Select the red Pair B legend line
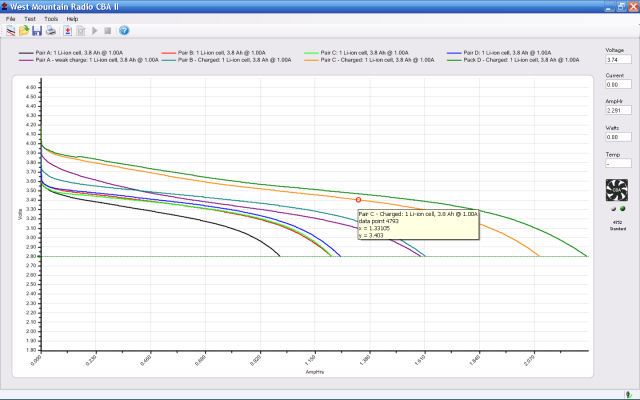The width and height of the screenshot is (640, 400). coord(169,53)
